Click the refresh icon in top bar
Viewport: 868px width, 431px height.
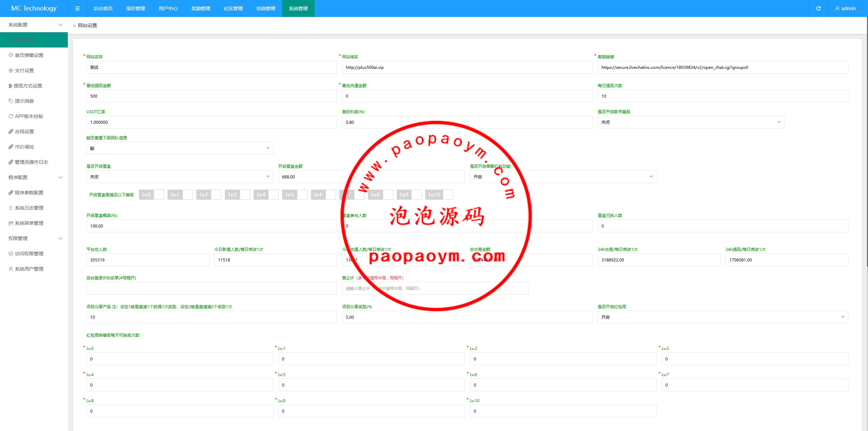point(818,8)
